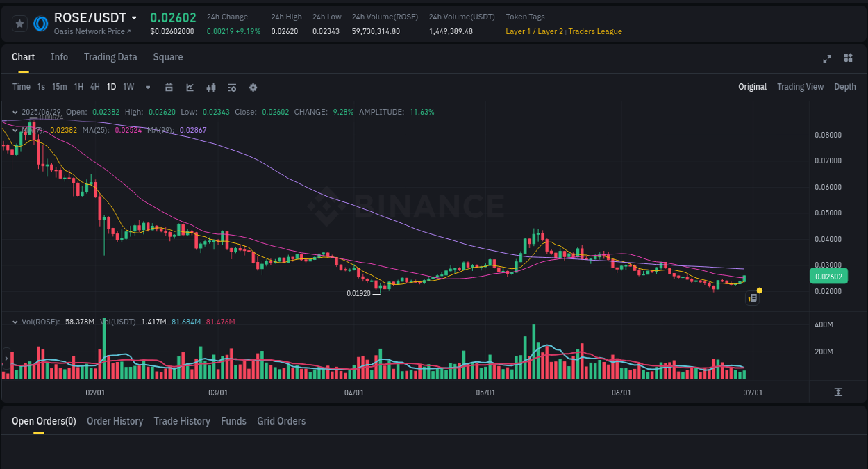Screen dimensions: 868x469
Task: Select the Time interval option
Action: [x=22, y=87]
